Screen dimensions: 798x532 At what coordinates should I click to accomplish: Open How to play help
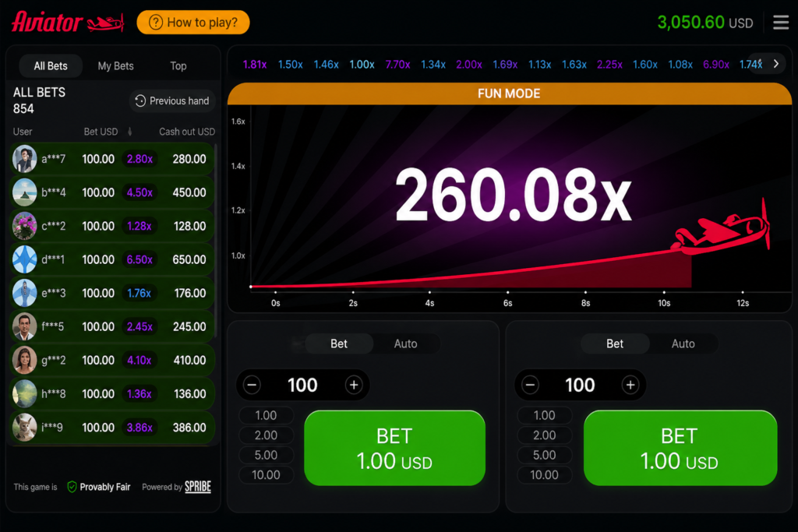[x=193, y=23]
